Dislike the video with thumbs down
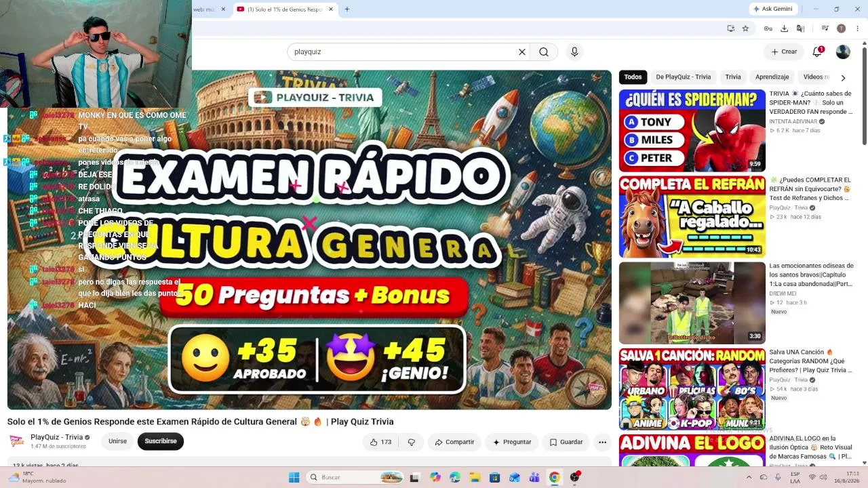868x488 pixels. click(411, 442)
